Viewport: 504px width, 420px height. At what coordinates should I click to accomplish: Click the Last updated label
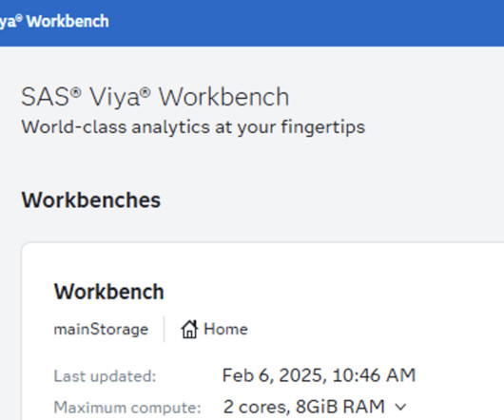(105, 376)
